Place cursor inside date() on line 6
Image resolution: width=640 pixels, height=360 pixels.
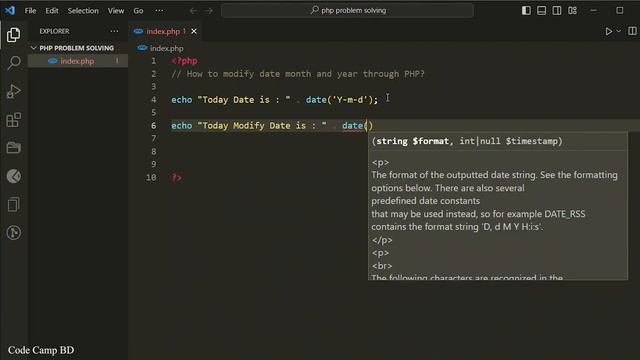tap(368, 126)
